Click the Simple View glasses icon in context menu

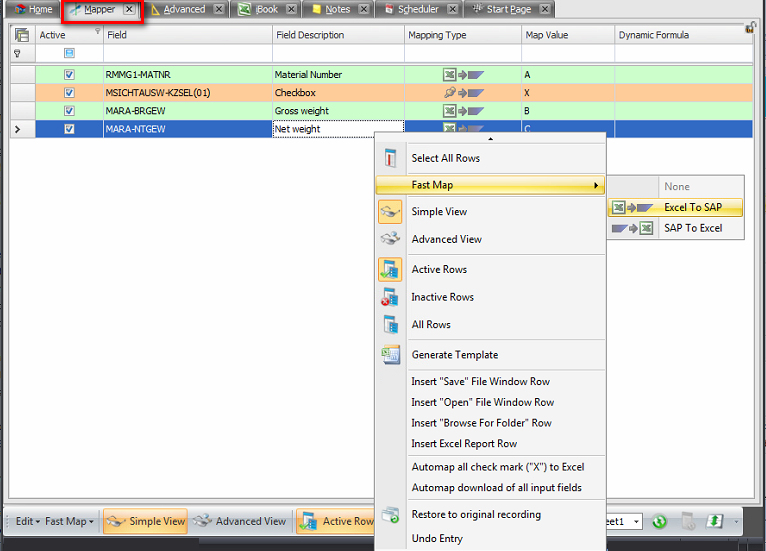click(x=390, y=212)
